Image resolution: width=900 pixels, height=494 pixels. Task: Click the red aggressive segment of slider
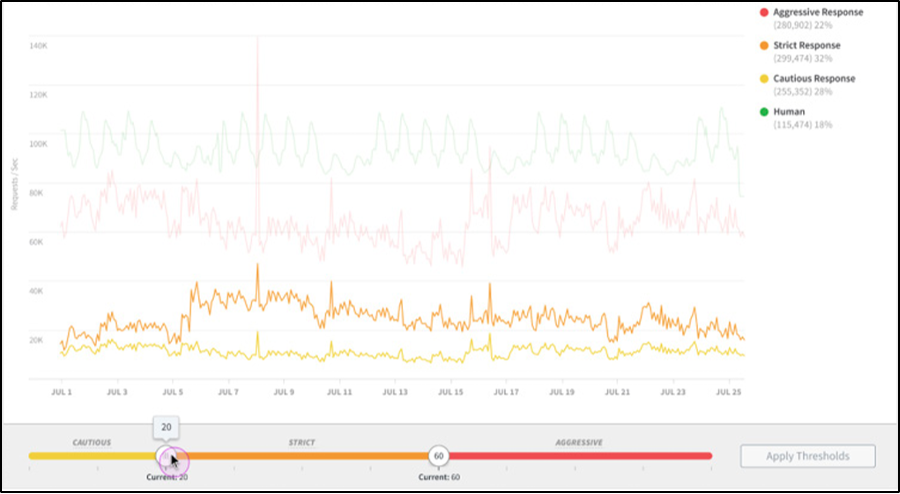(580, 456)
